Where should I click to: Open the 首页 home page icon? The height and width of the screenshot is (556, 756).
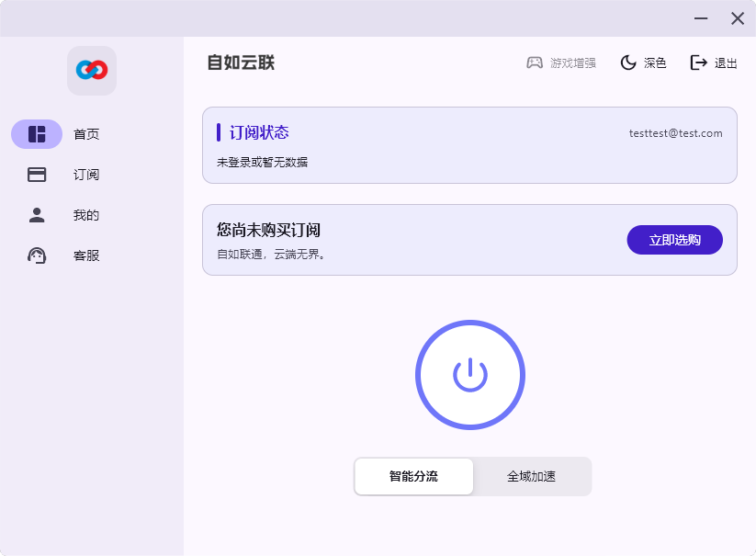[x=36, y=134]
